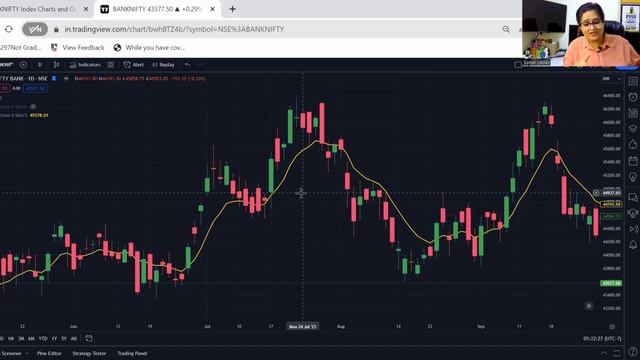Click the TradingView URL address bar

[x=174, y=29]
